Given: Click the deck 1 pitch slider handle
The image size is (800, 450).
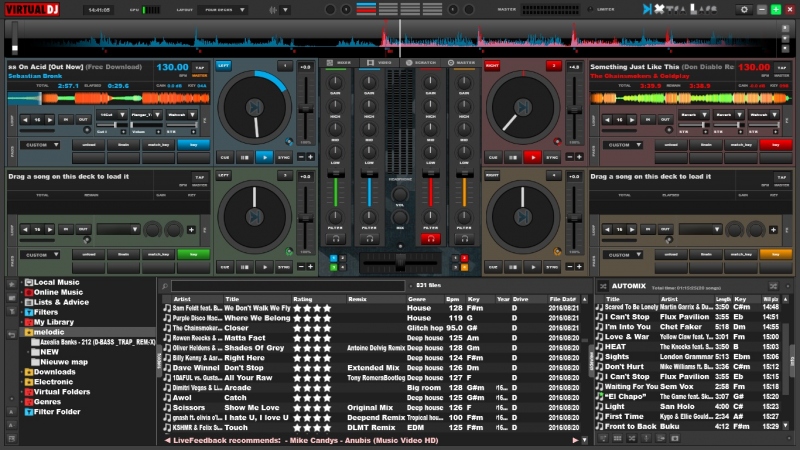Looking at the screenshot, I should tap(306, 109).
